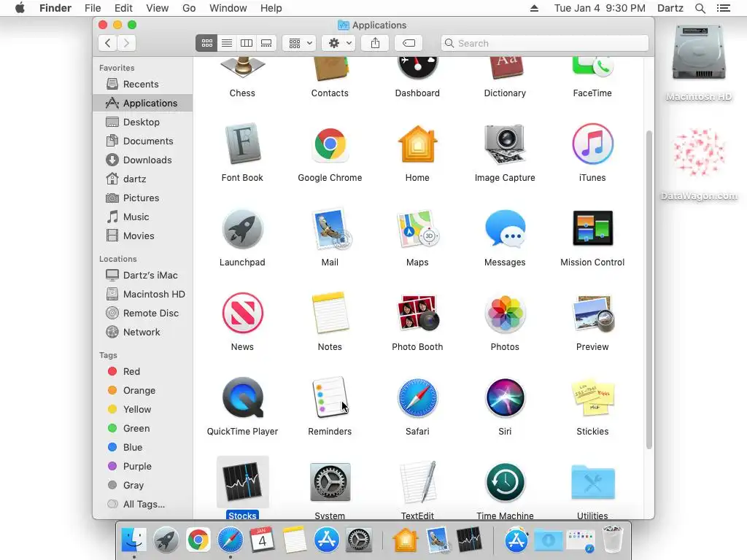Select Recents in the sidebar

(143, 85)
